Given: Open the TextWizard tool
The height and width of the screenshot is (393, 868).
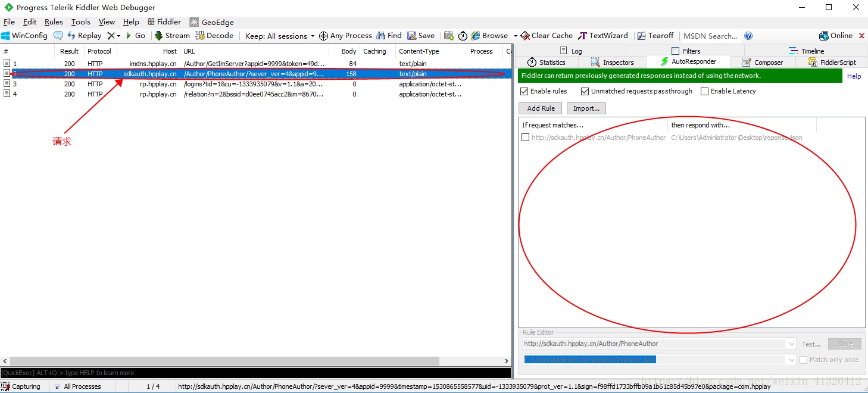Looking at the screenshot, I should (603, 36).
